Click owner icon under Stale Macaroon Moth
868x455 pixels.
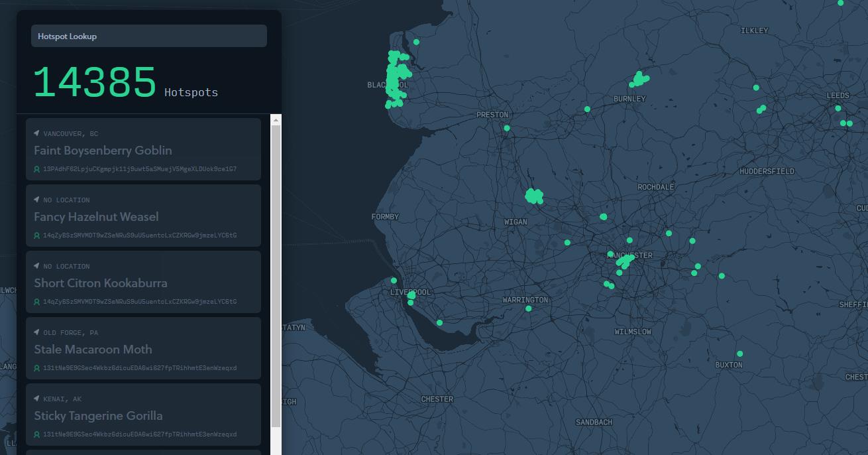point(37,368)
